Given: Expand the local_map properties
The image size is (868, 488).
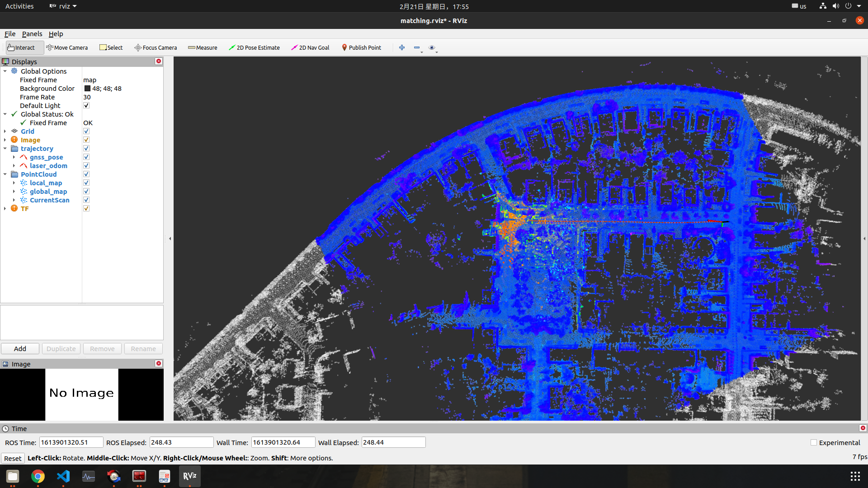Looking at the screenshot, I should (x=14, y=183).
